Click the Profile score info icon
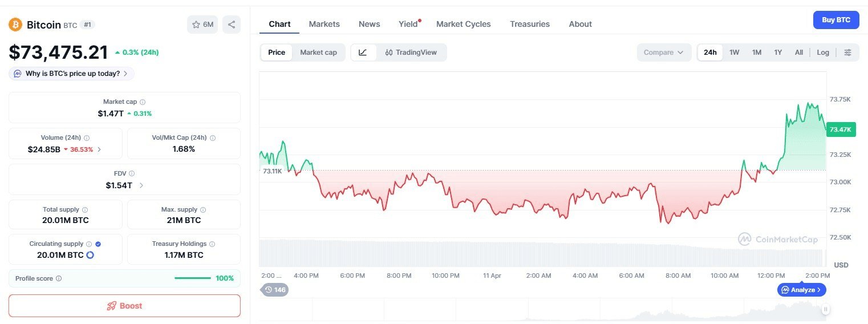 click(x=59, y=278)
